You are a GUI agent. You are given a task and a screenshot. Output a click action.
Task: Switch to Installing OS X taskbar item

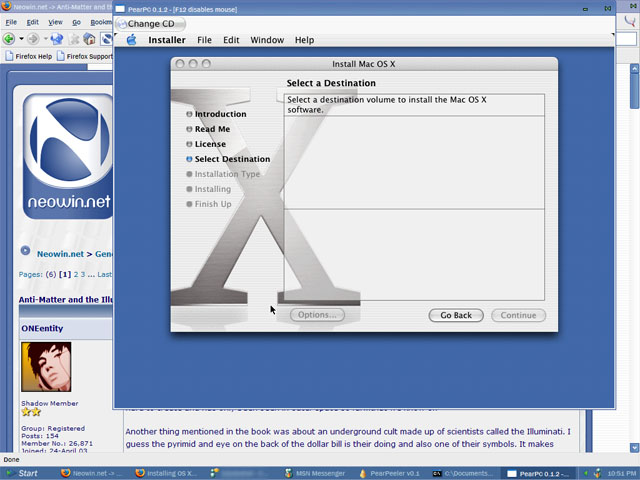point(167,473)
